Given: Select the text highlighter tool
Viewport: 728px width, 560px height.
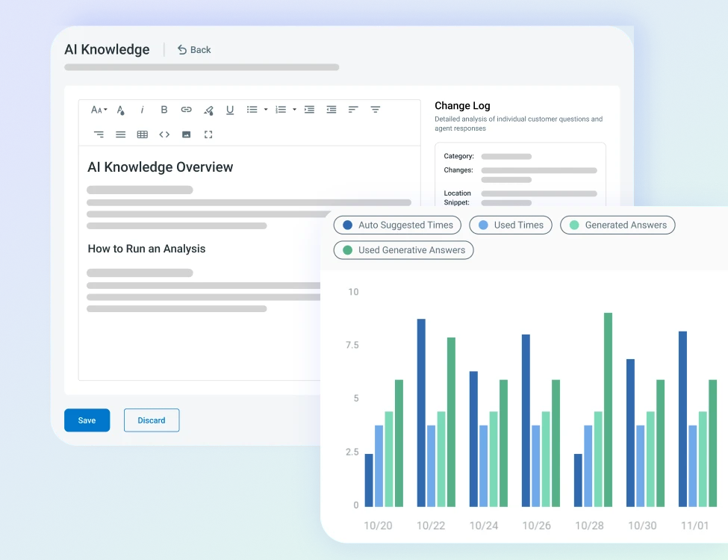Looking at the screenshot, I should pyautogui.click(x=208, y=110).
